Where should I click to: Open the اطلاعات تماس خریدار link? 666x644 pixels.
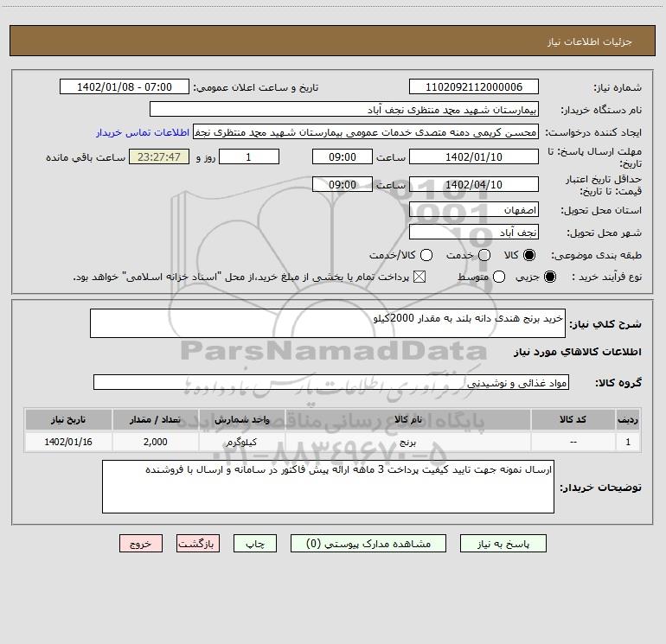[143, 132]
